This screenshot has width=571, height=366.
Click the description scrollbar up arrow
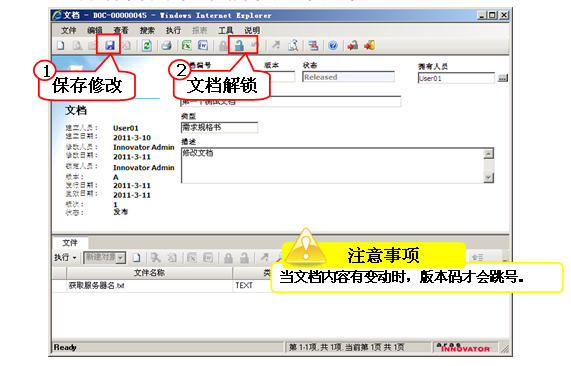[488, 154]
